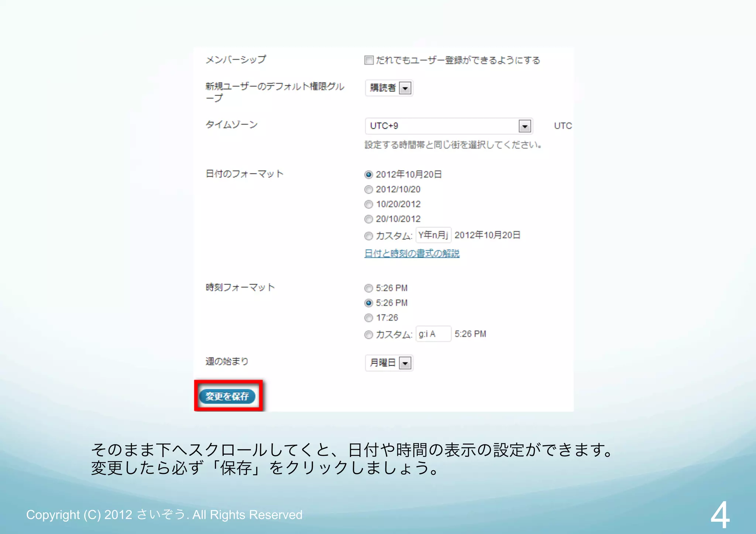This screenshot has height=534, width=756.
Task: Select the second 5:26 PM time radio
Action: (368, 303)
